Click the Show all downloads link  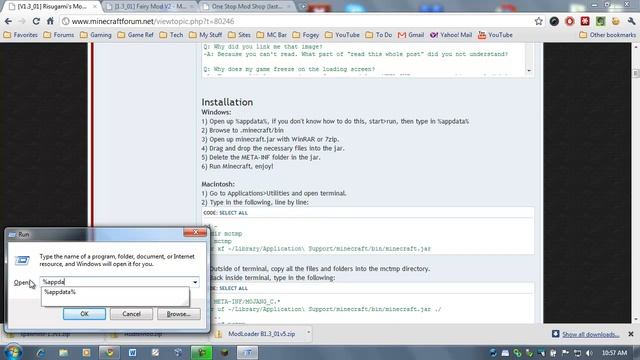pos(591,334)
